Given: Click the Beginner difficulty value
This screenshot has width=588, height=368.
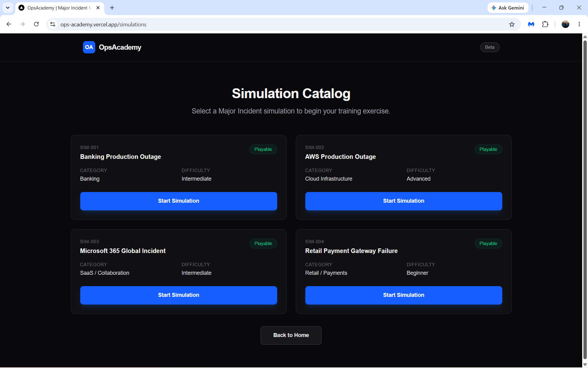Looking at the screenshot, I should [417, 273].
